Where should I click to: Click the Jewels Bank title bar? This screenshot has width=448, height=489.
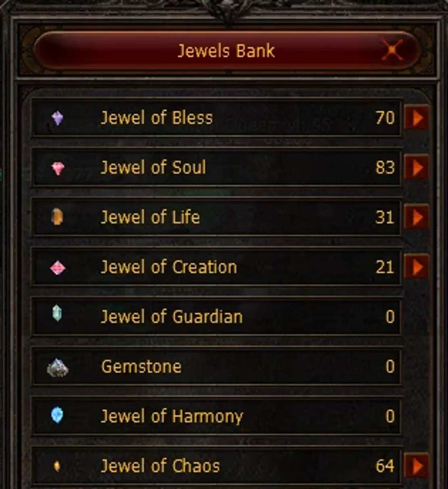pyautogui.click(x=226, y=51)
